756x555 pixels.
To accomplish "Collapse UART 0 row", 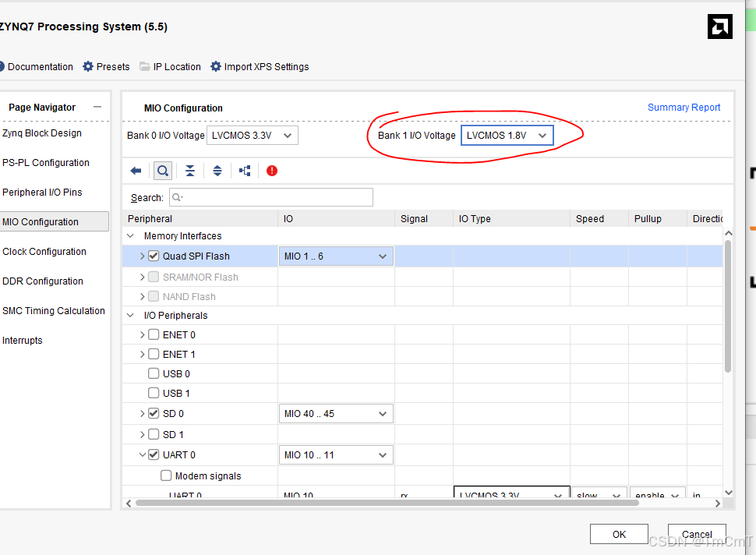I will coord(142,454).
